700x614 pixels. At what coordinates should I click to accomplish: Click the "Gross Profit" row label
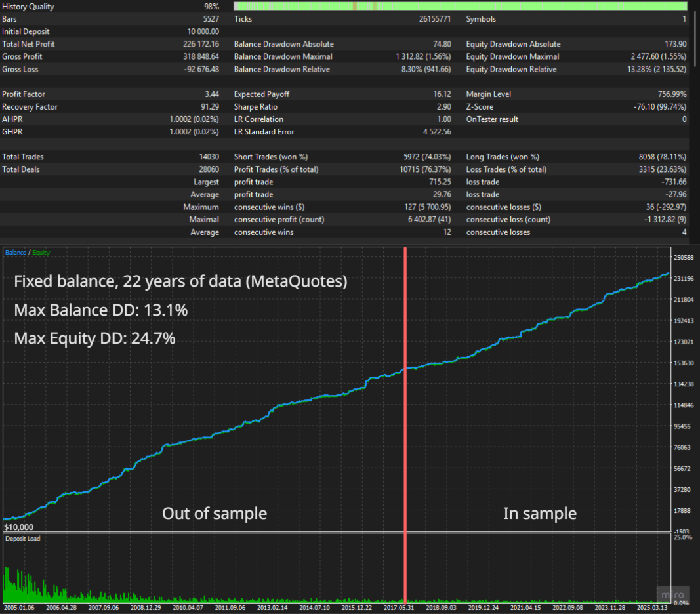(x=22, y=56)
